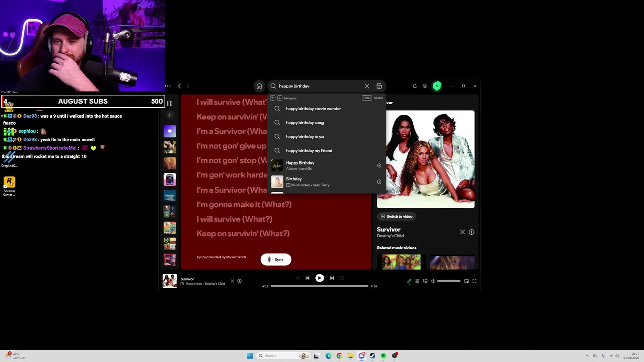Screen dimensions: 644x362
Task: Open Rockstar Games desktop shortcut
Action: point(9,186)
